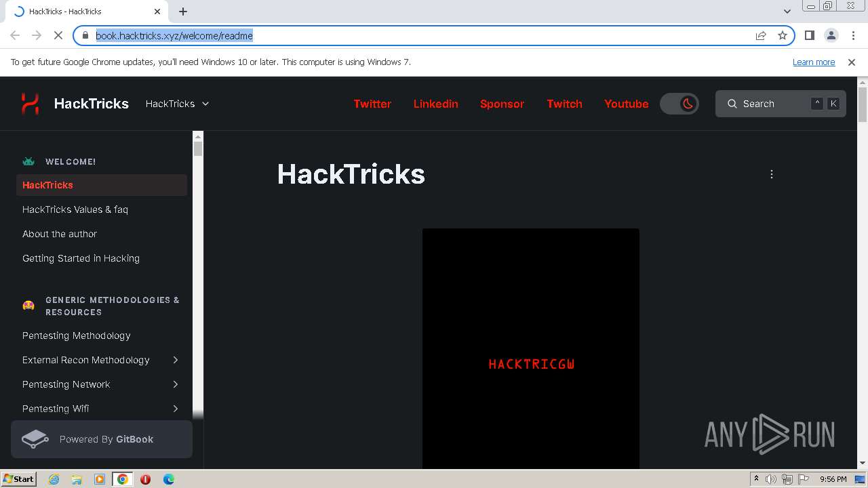Click the HACKTRICGW animated image
The image size is (868, 488).
(x=531, y=348)
